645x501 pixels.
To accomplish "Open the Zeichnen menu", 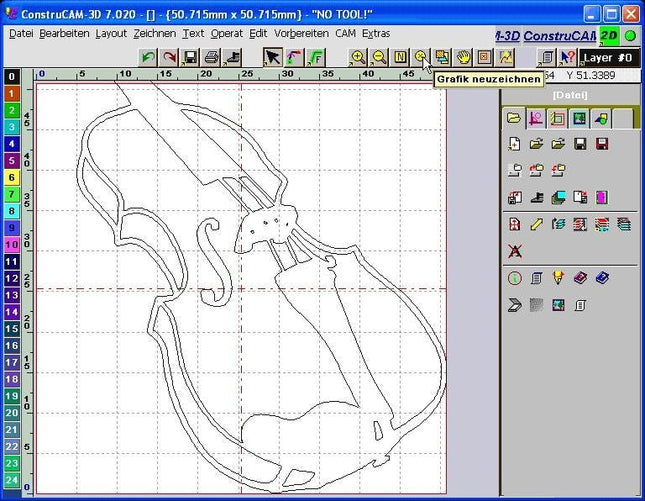I will click(154, 33).
